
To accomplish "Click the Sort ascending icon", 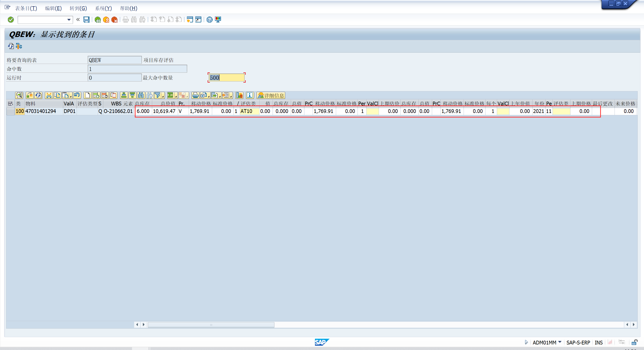I will tap(124, 95).
